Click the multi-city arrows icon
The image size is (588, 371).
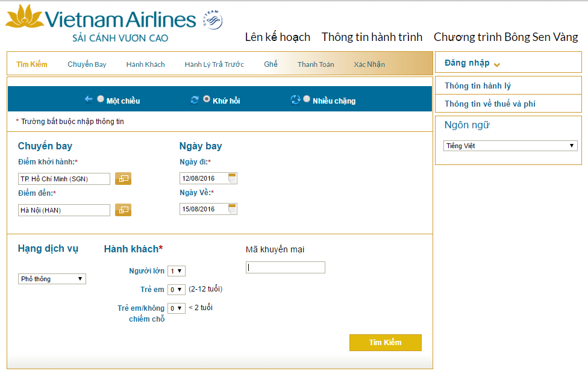pyautogui.click(x=295, y=100)
